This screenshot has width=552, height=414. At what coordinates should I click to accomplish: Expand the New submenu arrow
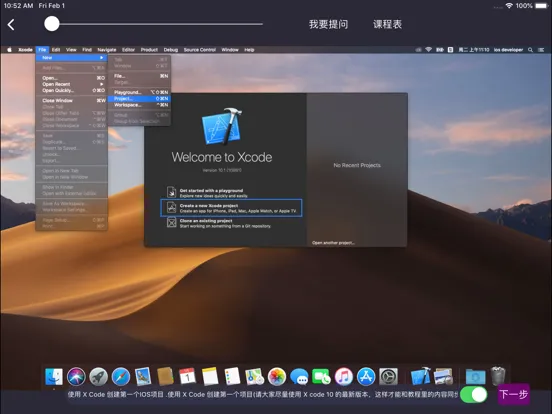102,58
